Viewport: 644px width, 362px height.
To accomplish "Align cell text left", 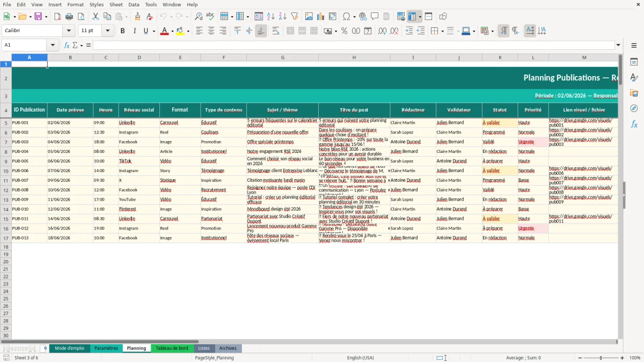I will (199, 31).
